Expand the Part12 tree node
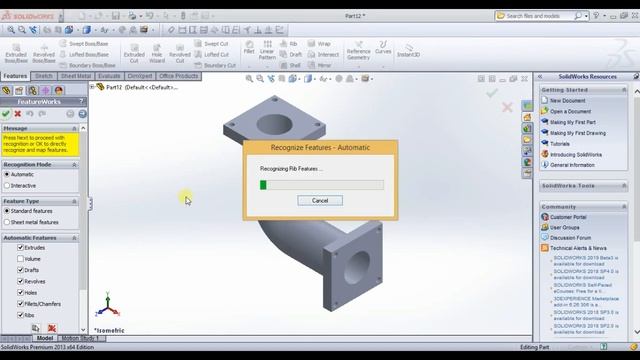Screen dimensions: 640x360 92,87
